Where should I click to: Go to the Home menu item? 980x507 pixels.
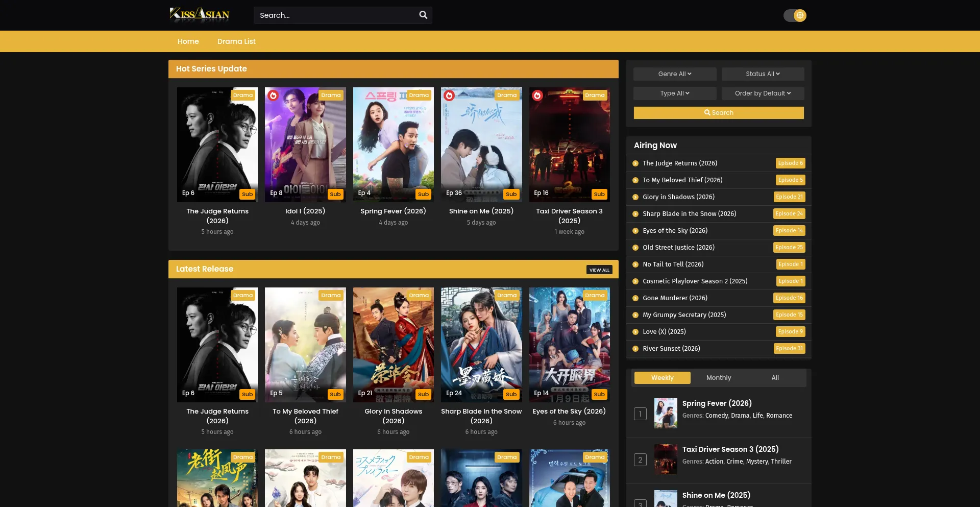tap(188, 41)
